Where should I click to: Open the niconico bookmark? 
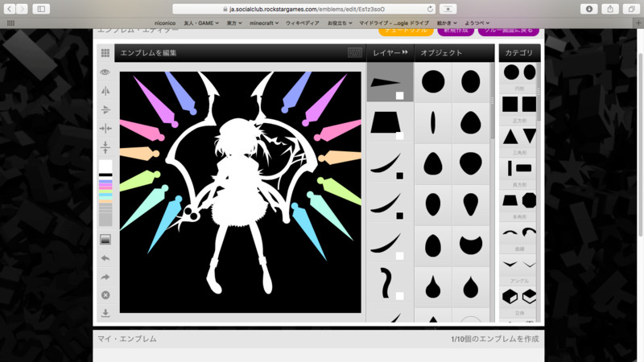pyautogui.click(x=165, y=23)
